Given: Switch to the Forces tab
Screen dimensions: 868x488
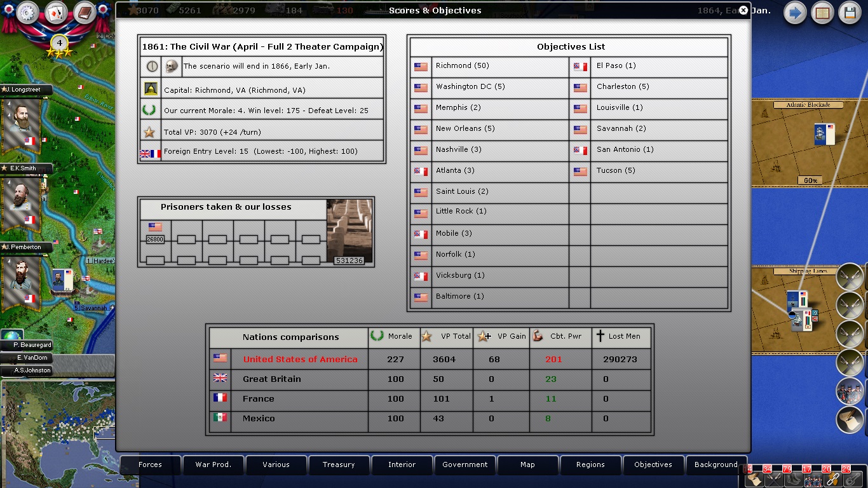Looking at the screenshot, I should point(150,464).
